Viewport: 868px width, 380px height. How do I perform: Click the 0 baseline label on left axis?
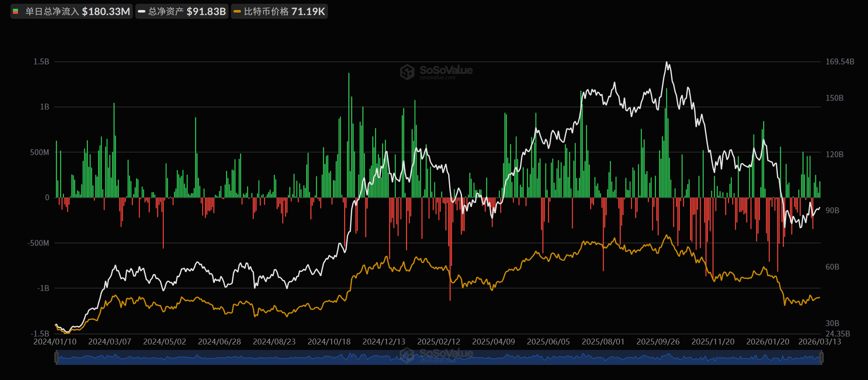pyautogui.click(x=47, y=197)
